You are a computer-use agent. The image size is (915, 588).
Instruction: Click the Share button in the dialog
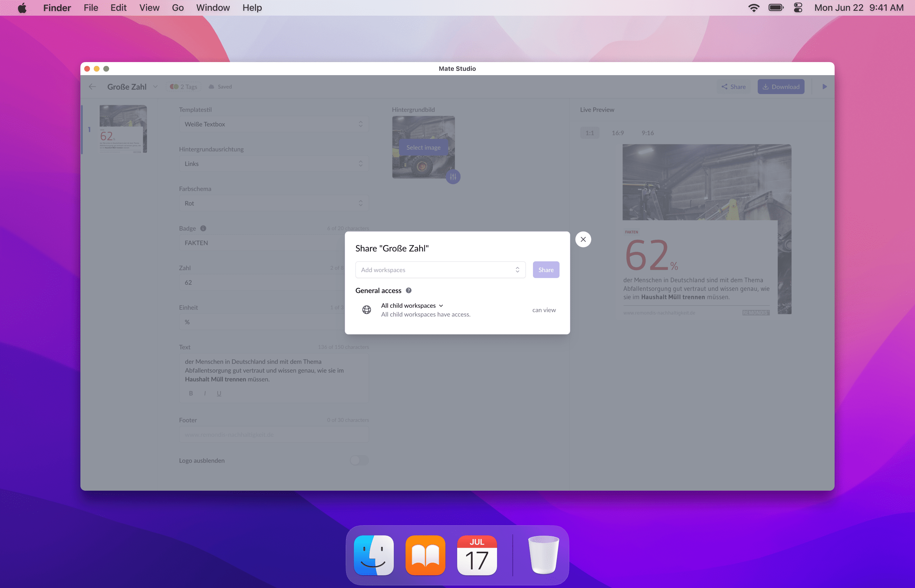[x=546, y=270]
